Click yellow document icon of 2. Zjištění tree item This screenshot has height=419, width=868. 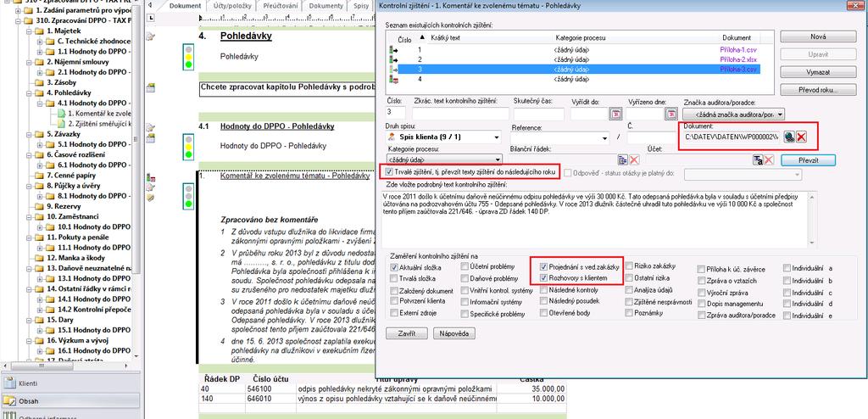coord(61,124)
